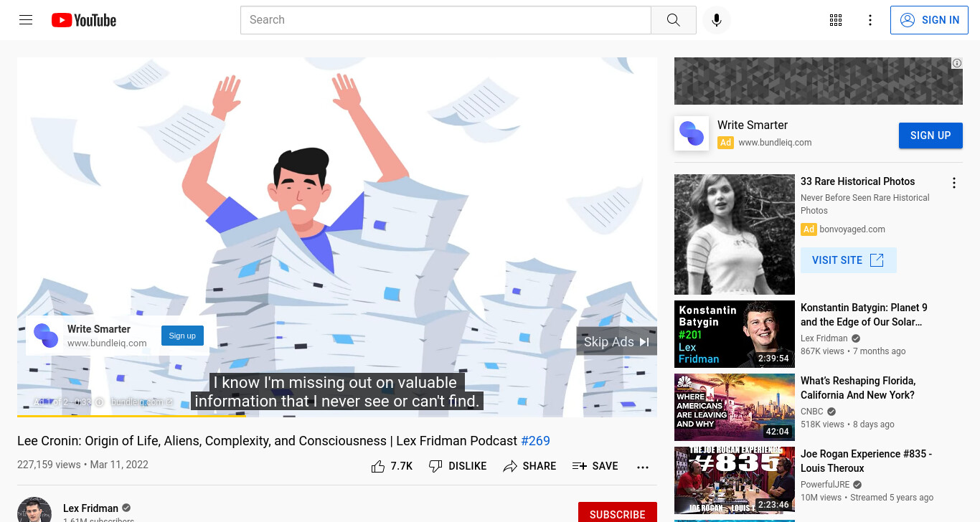Open Write Smarter sidebar ad title

point(753,125)
